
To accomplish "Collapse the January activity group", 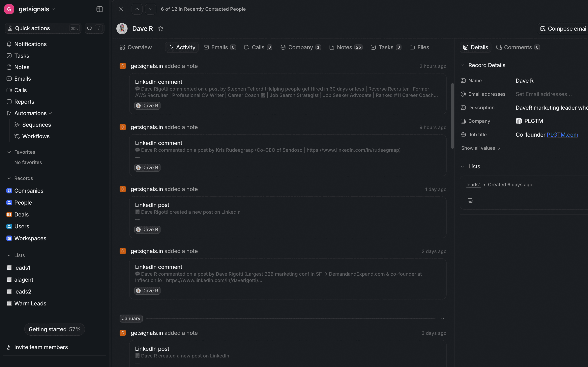I will [442, 319].
